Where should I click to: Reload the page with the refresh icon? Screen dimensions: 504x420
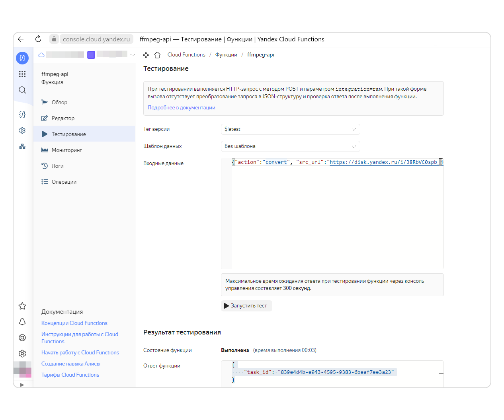(x=38, y=39)
